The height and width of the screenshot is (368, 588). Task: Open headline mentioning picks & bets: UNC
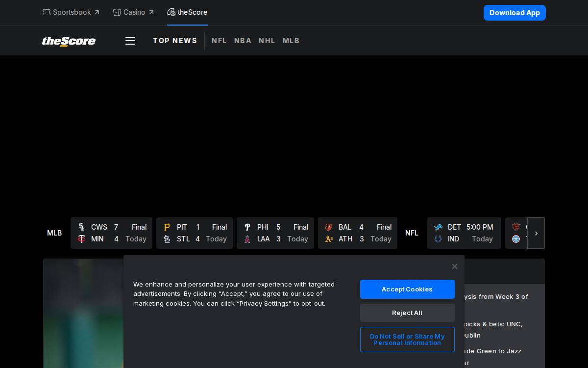pyautogui.click(x=493, y=330)
